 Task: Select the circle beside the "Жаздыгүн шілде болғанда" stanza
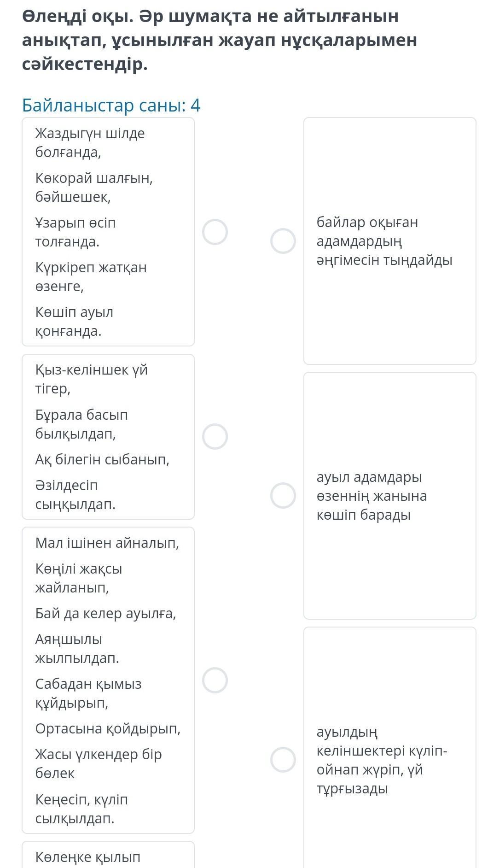tap(215, 232)
